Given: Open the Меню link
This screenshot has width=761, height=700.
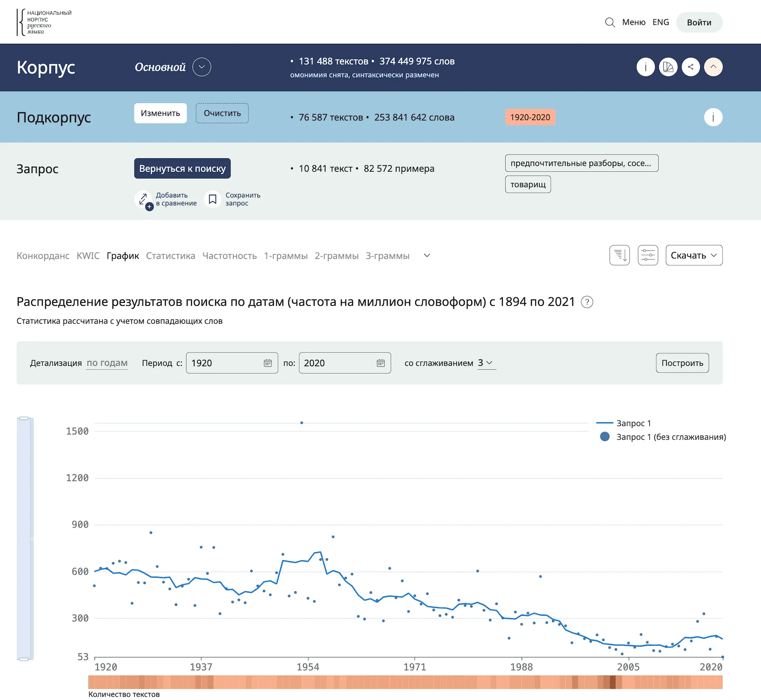Looking at the screenshot, I should (x=634, y=22).
